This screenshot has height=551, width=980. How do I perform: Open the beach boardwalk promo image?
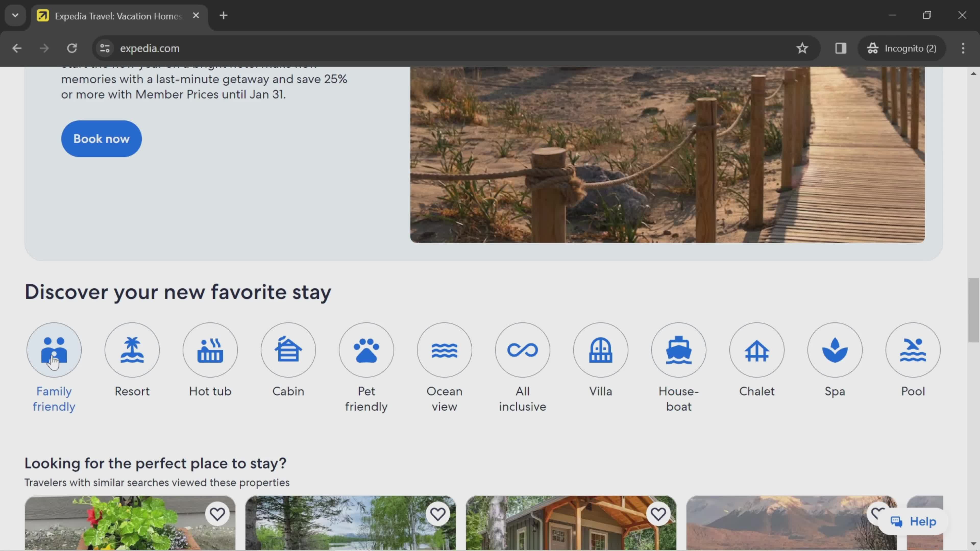coord(667,155)
